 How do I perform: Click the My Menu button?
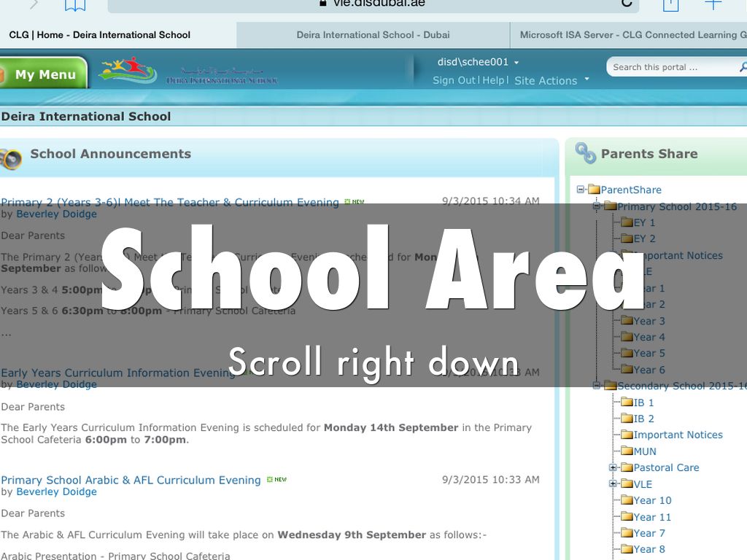point(44,74)
